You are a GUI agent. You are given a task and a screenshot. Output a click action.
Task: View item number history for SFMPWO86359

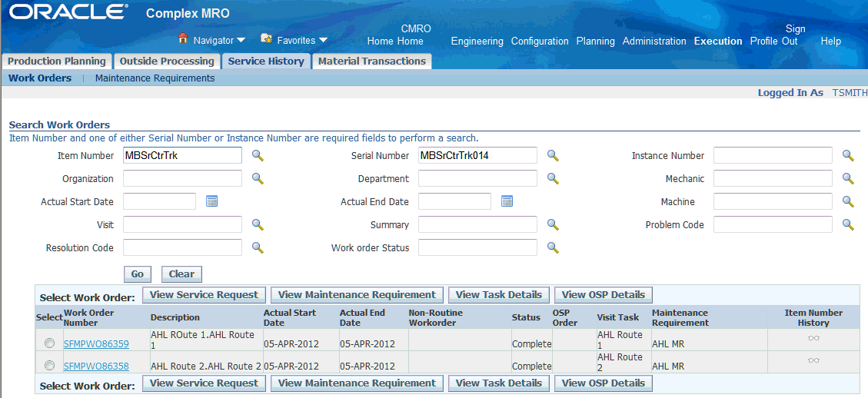(813, 337)
